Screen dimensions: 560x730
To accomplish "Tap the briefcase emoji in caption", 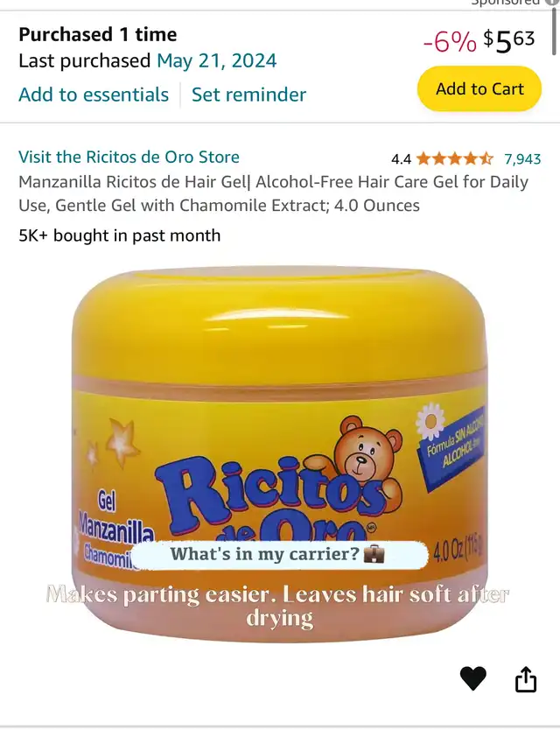I will point(374,554).
